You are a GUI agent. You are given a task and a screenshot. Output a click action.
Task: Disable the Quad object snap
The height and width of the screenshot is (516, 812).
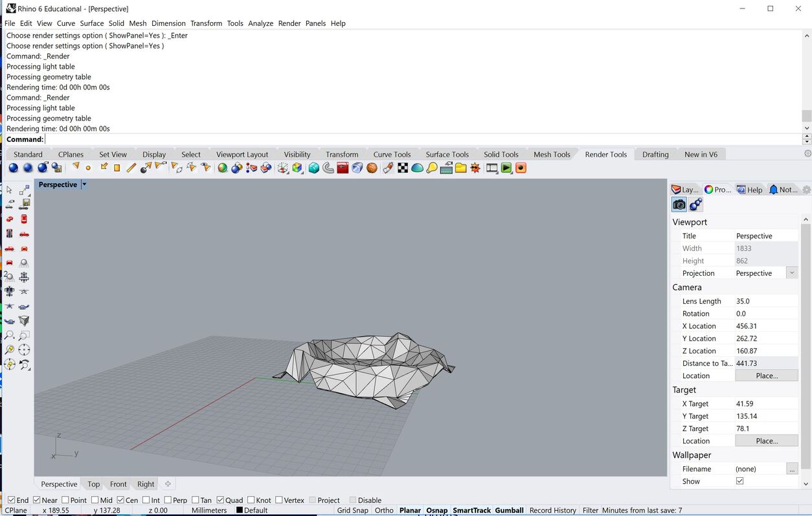pyautogui.click(x=220, y=500)
